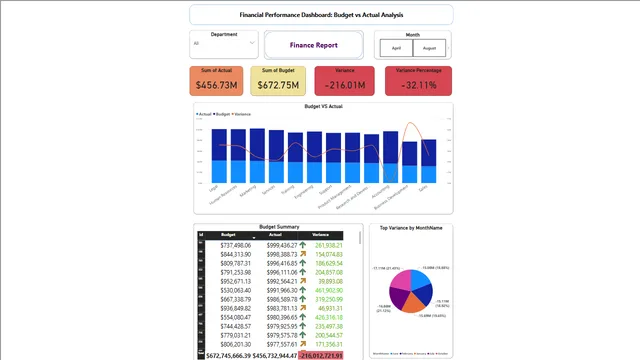Select the Human Resources bar

[238, 156]
